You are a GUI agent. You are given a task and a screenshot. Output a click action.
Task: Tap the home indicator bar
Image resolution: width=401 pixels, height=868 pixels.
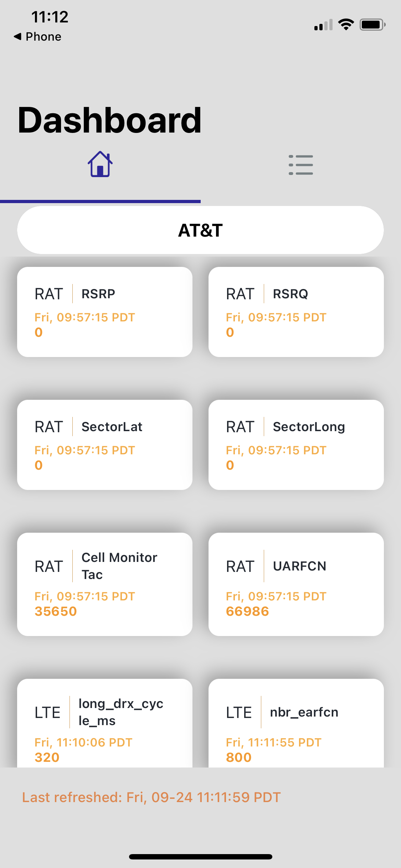[201, 857]
